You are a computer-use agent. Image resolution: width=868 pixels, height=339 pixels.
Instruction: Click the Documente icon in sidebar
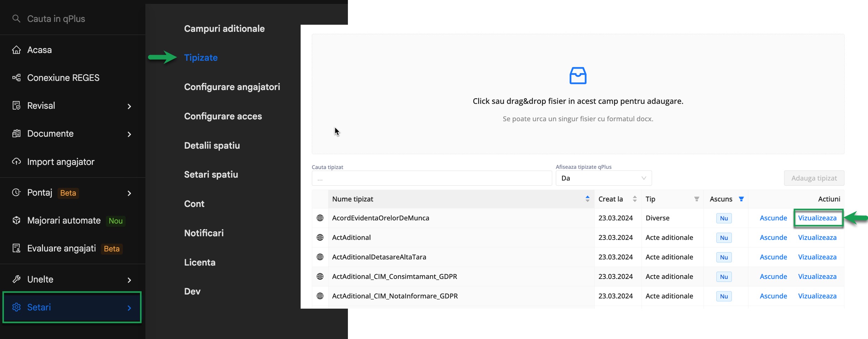pos(16,133)
